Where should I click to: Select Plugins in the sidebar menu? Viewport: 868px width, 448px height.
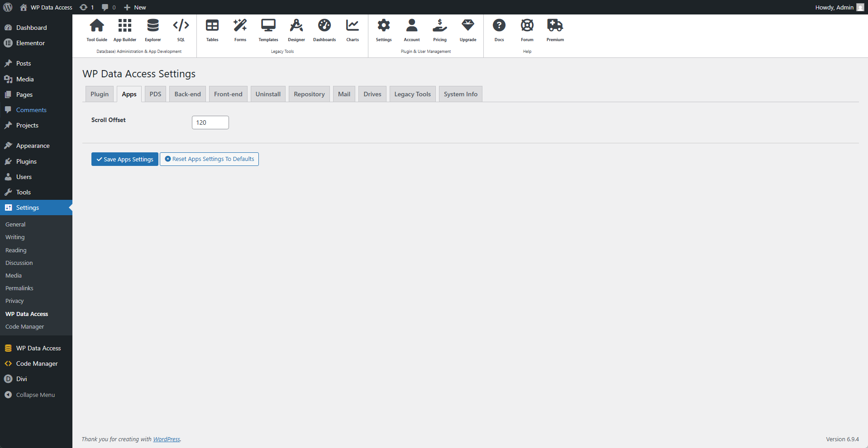[26, 161]
